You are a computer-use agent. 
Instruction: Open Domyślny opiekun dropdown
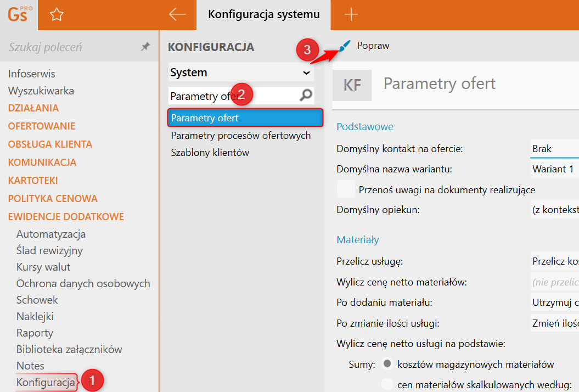555,210
